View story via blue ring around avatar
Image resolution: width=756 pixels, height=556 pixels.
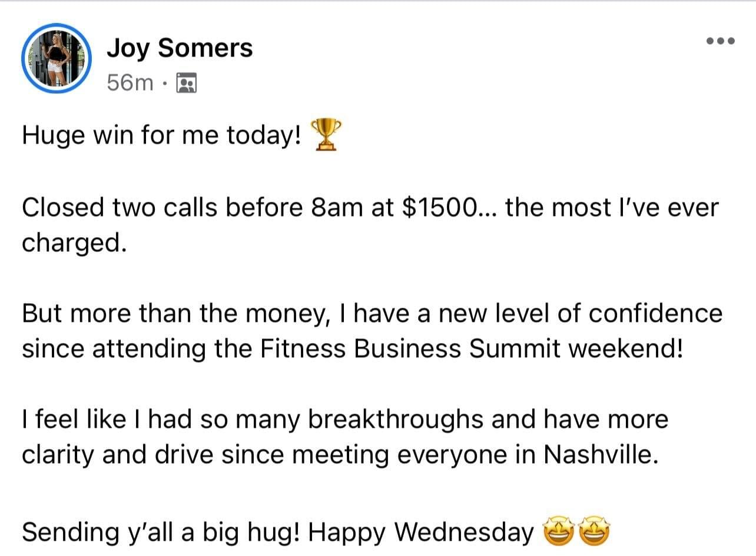(x=56, y=59)
